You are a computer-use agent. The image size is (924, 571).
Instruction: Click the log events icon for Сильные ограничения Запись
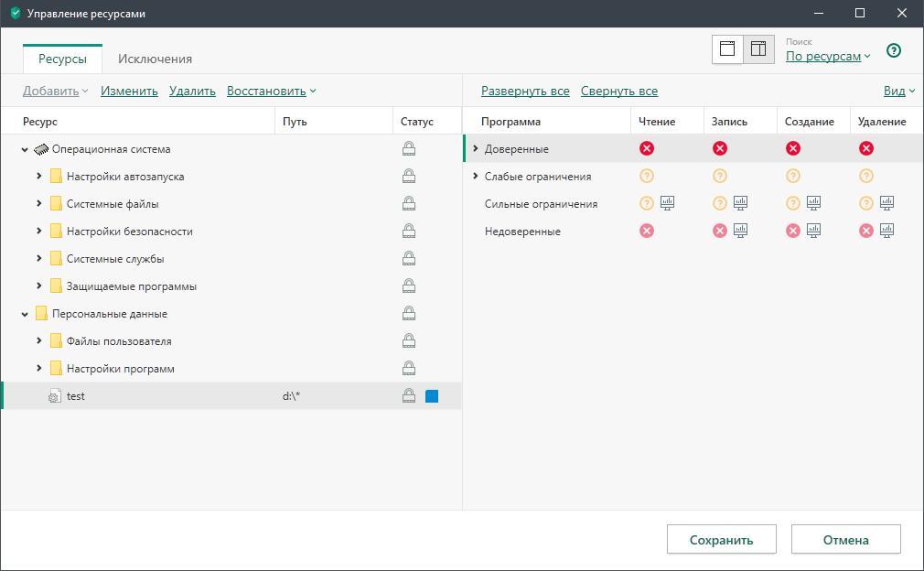click(740, 203)
